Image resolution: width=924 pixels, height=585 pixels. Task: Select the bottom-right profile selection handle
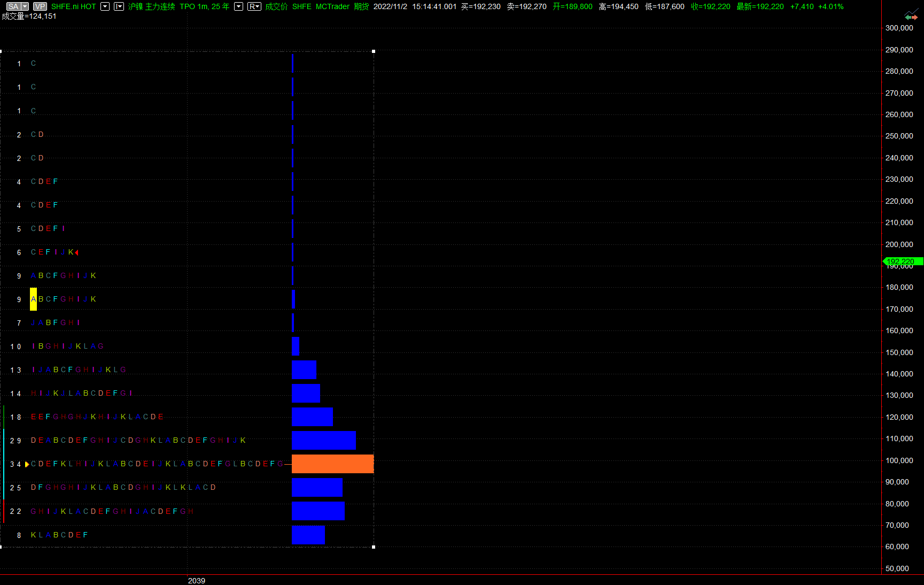point(374,546)
